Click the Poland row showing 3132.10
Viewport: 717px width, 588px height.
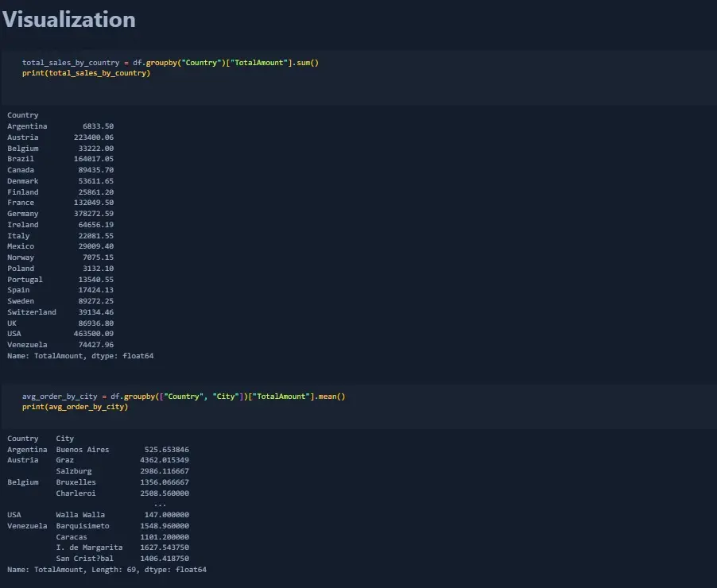click(60, 269)
